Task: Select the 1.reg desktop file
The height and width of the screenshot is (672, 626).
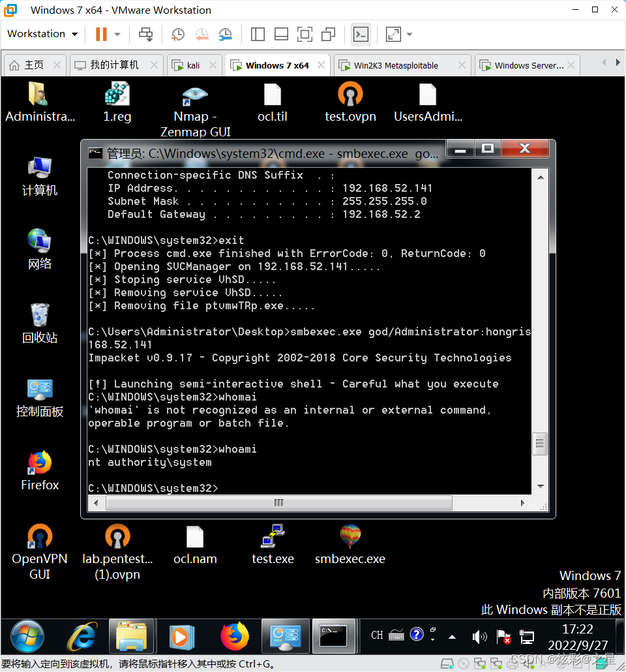Action: (117, 102)
